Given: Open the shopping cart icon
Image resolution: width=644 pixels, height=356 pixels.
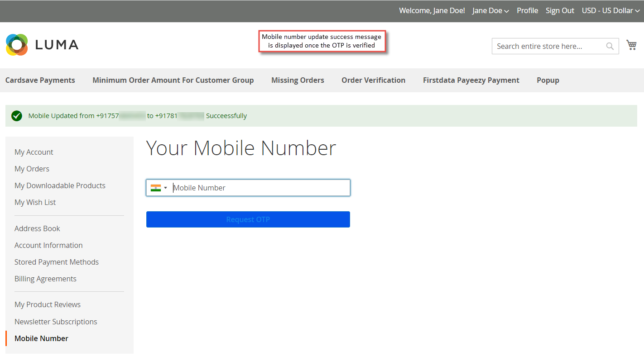Looking at the screenshot, I should pos(631,44).
